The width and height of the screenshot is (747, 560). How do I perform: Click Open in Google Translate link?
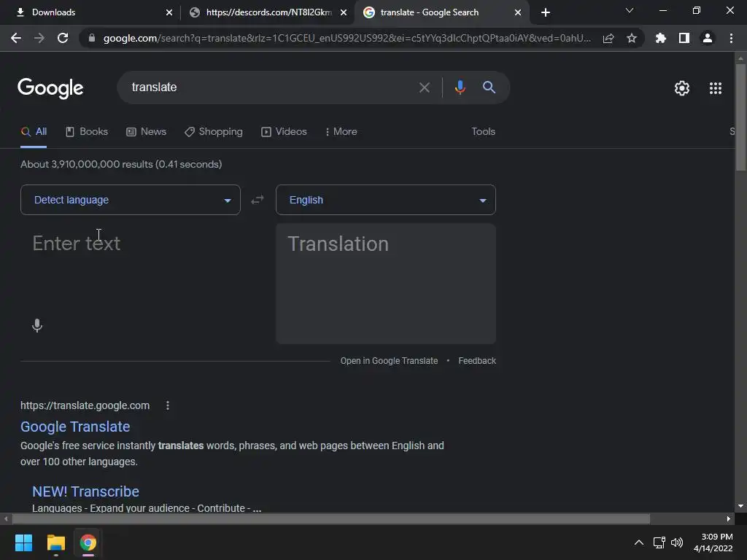(x=389, y=361)
